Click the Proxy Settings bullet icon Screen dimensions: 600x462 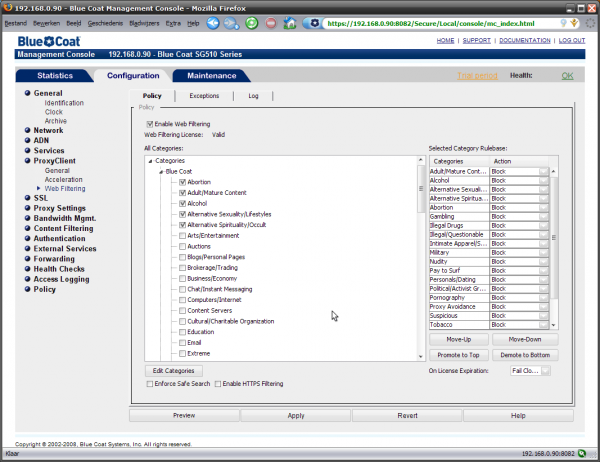(x=27, y=208)
